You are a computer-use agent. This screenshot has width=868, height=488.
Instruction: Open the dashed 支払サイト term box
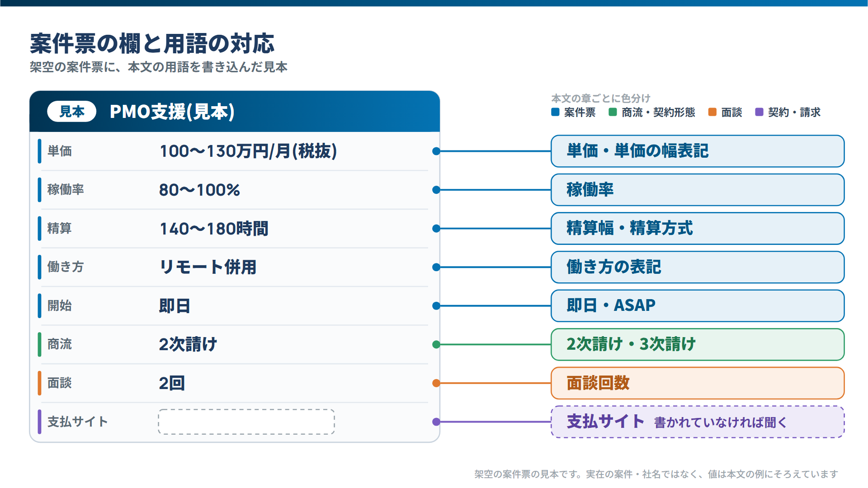(698, 422)
